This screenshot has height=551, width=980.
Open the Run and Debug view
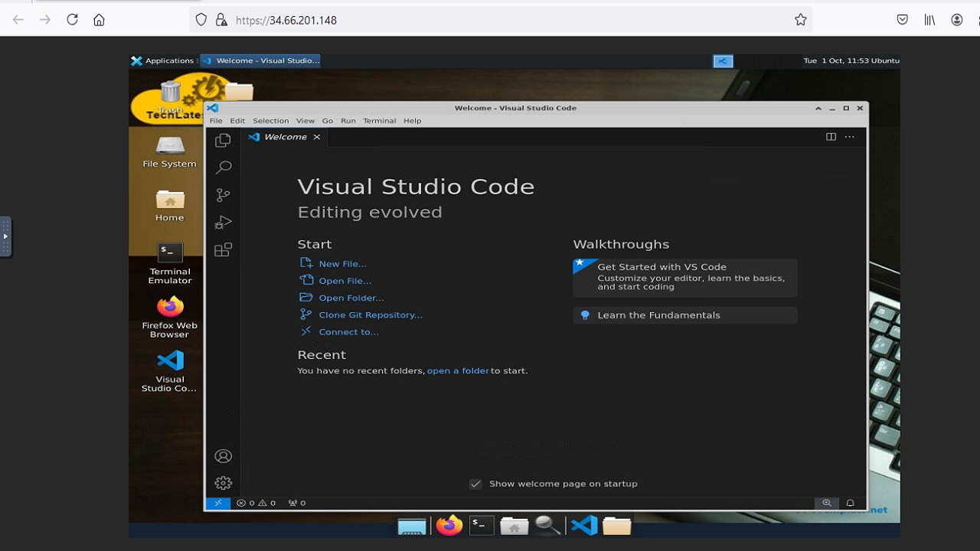(x=223, y=223)
